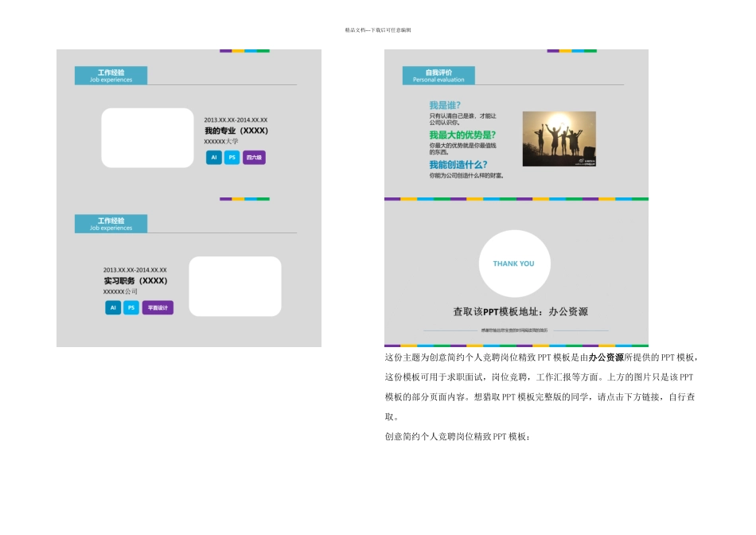This screenshot has width=756, height=535.
Task: Click the PS badge under 我的专业
Action: pyautogui.click(x=232, y=158)
